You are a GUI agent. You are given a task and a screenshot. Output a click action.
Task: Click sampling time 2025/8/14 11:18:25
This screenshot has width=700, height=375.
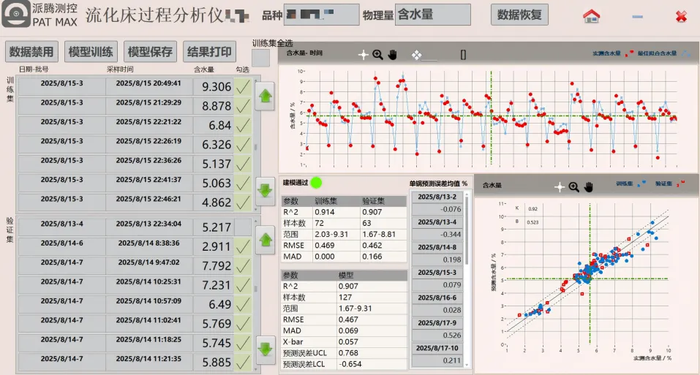tap(149, 343)
